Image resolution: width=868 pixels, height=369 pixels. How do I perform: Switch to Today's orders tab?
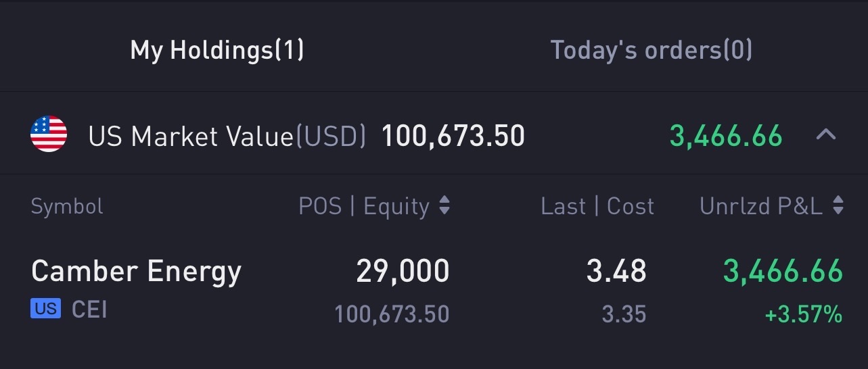pyautogui.click(x=651, y=50)
